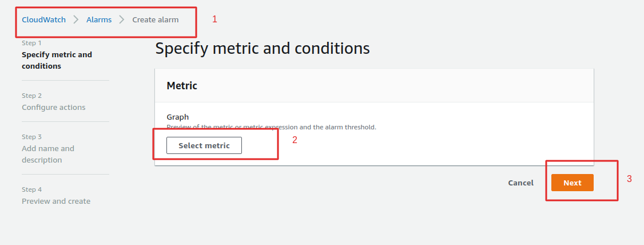Click the chevron between CloudWatch and Alarms
The width and height of the screenshot is (644, 245).
click(x=76, y=19)
